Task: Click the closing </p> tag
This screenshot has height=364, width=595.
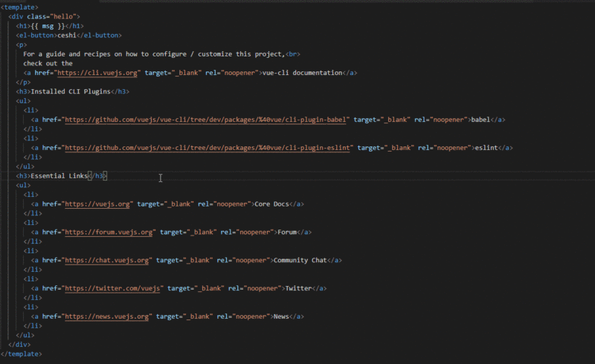Action: click(23, 82)
